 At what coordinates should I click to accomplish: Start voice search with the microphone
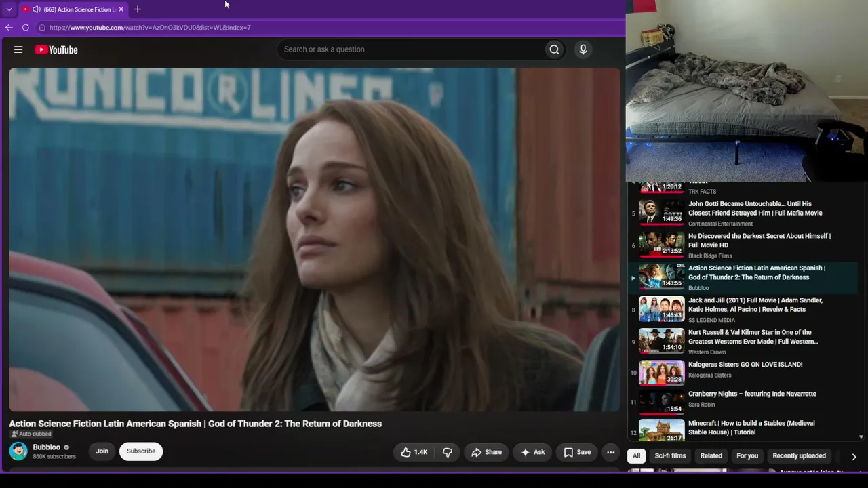coord(583,49)
